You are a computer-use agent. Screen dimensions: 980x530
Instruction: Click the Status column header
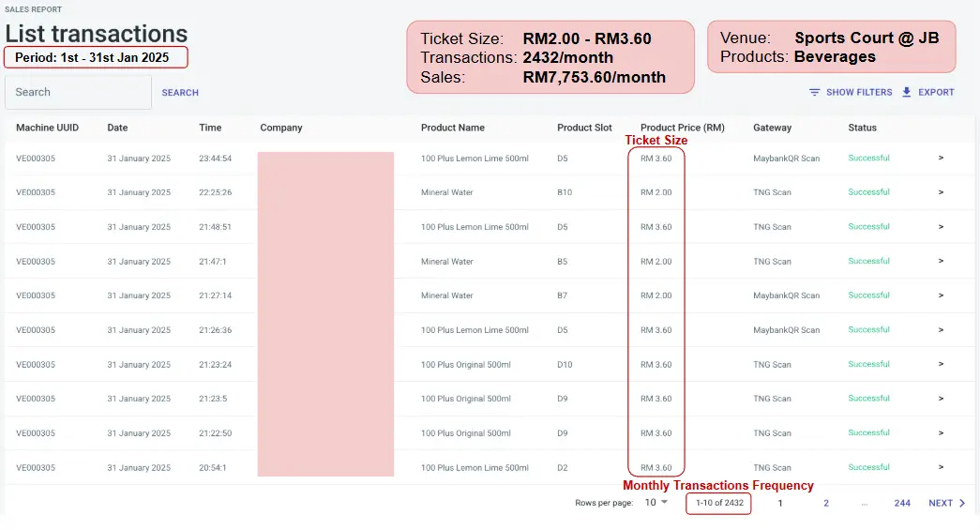(x=862, y=128)
